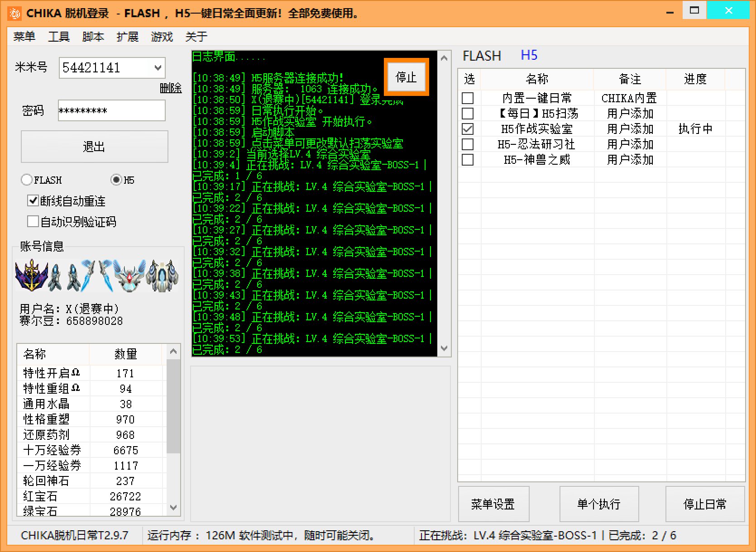The width and height of the screenshot is (756, 552).
Task: Open the 游戏 menu
Action: click(x=162, y=37)
